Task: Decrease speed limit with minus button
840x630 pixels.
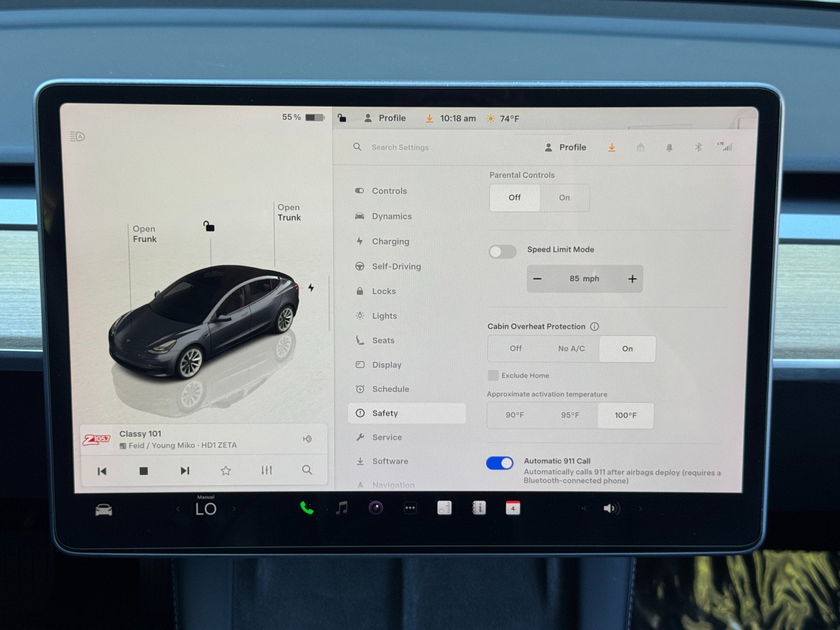Action: point(537,279)
